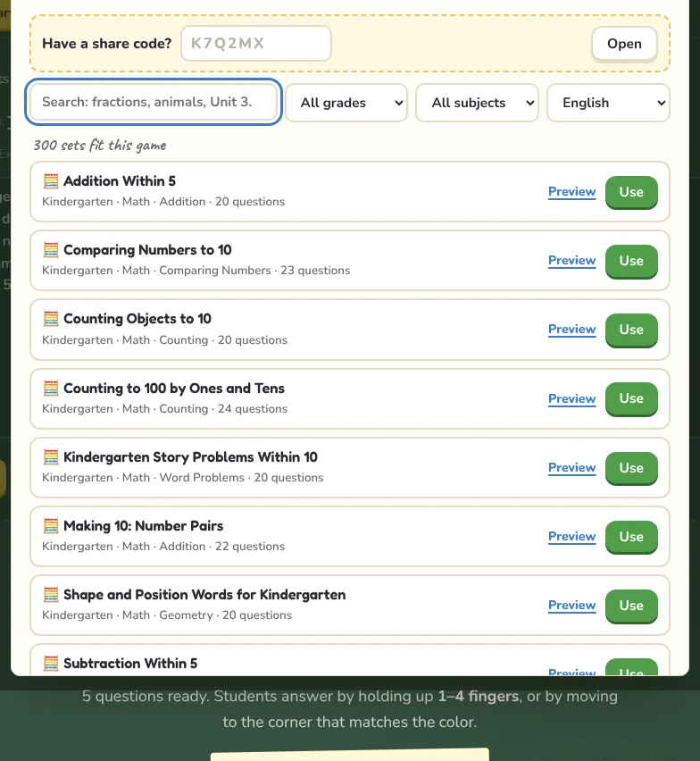Click Kindergarten Story Problems Within 10 title

[190, 457]
